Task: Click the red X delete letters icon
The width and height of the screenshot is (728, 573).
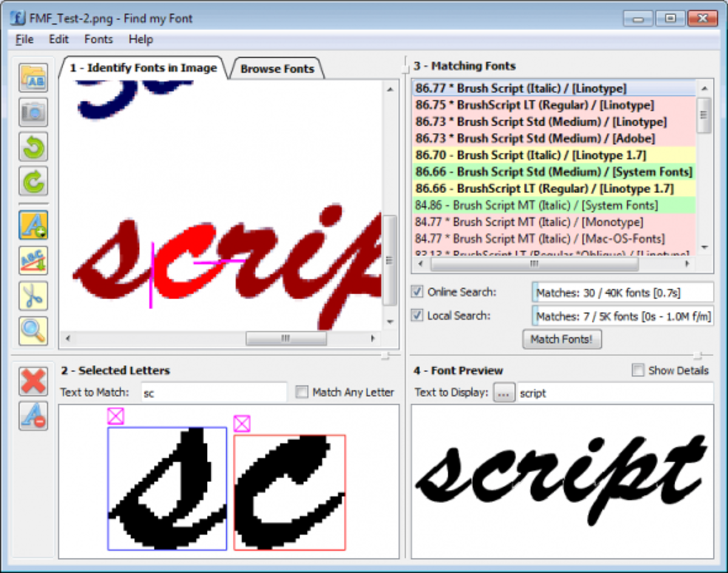Action: point(33,382)
